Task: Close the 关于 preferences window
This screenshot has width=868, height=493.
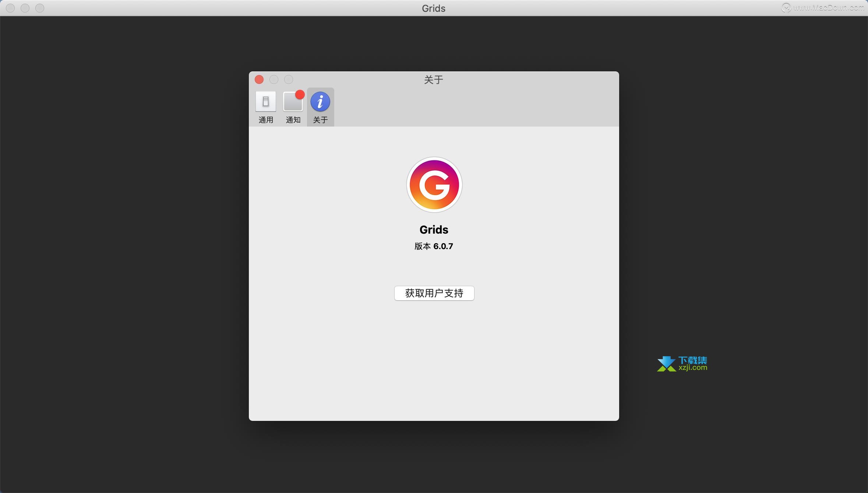Action: pos(259,79)
